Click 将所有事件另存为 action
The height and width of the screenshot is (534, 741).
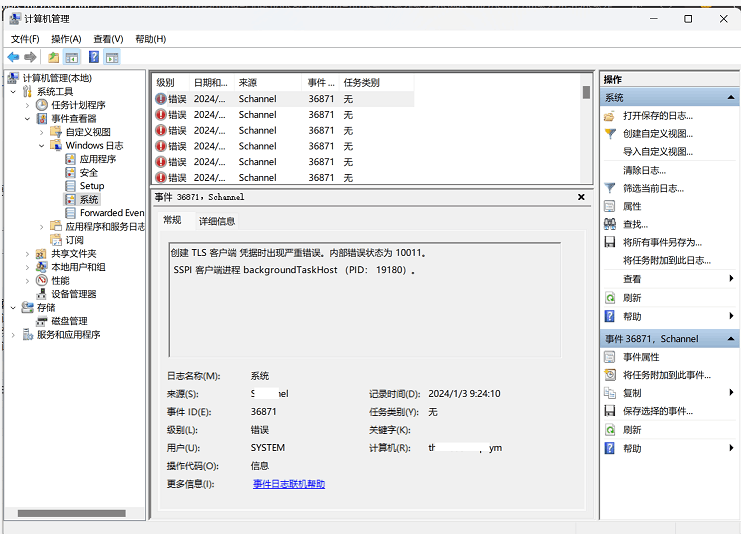coord(662,242)
